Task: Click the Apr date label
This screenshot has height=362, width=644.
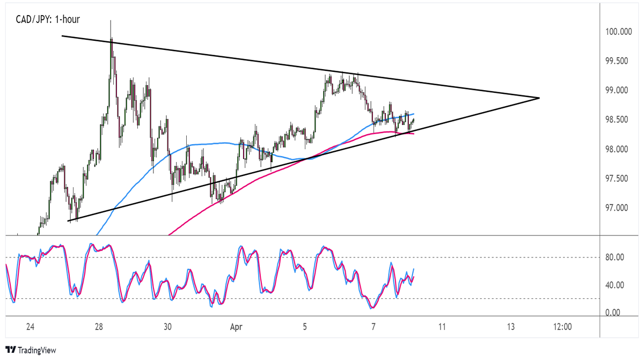Action: pyautogui.click(x=236, y=327)
